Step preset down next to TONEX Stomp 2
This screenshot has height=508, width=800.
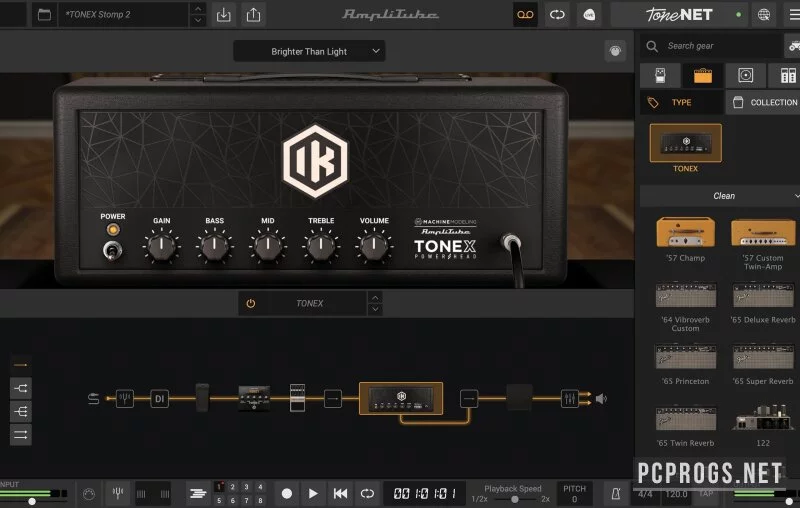click(198, 20)
